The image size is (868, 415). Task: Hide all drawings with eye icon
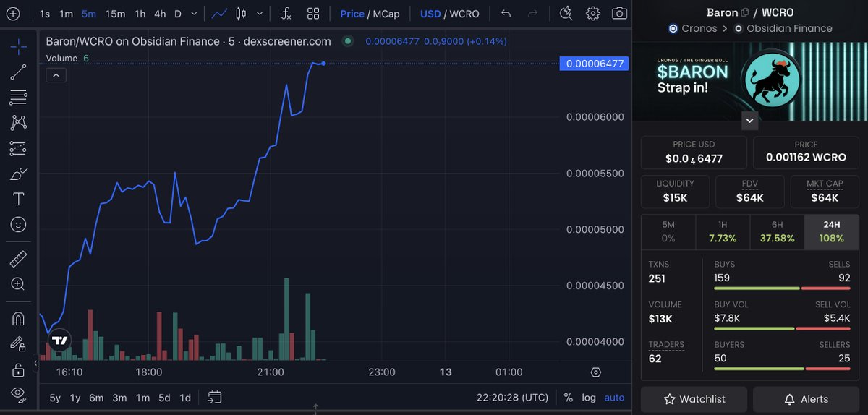tap(19, 394)
